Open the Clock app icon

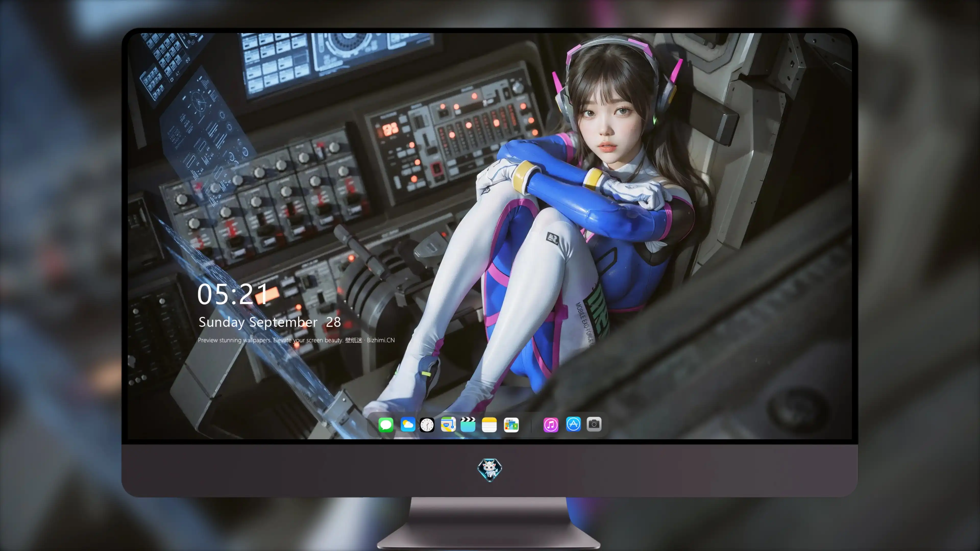(427, 425)
